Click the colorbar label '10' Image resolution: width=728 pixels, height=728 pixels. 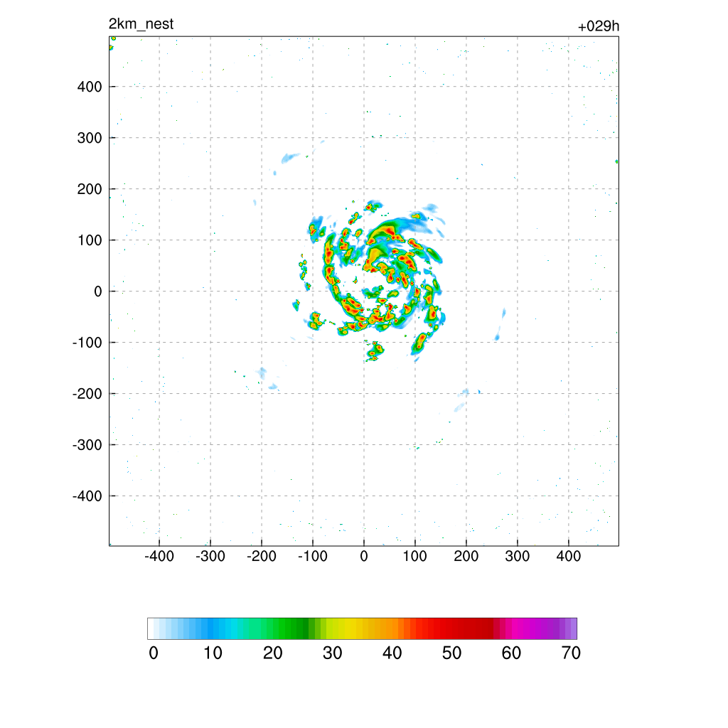[x=213, y=653]
